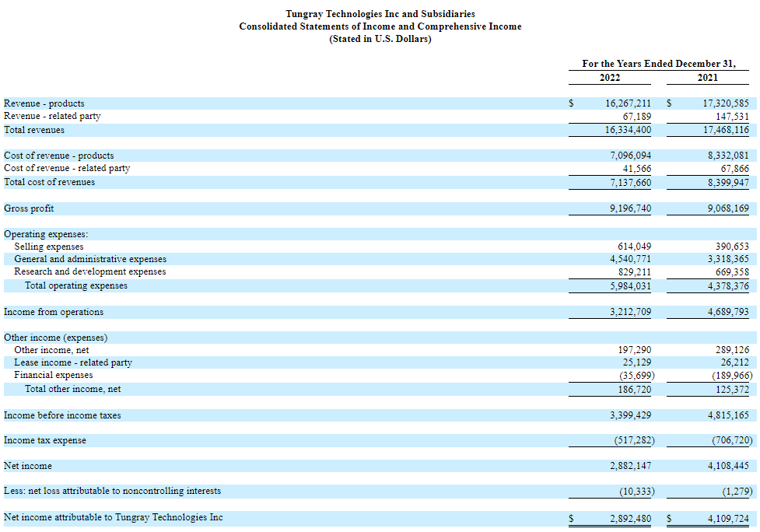Click the total other income figure 186,720
This screenshot has height=532, width=760.
[635, 390]
